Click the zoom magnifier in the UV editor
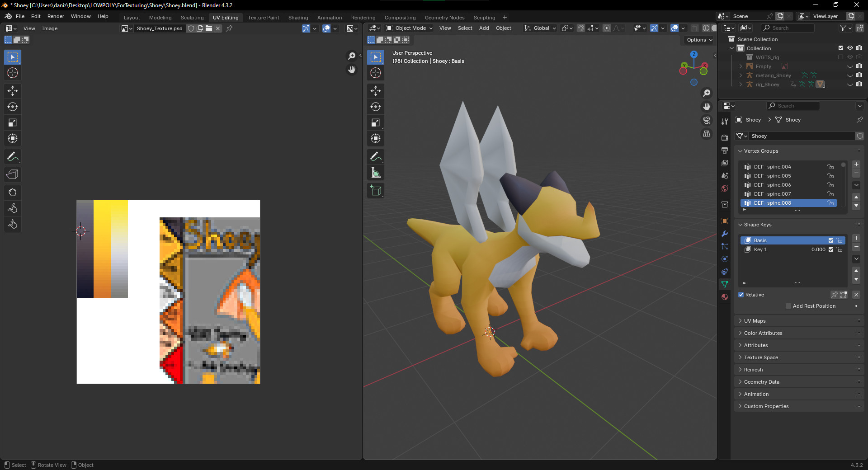The image size is (868, 470). pyautogui.click(x=352, y=56)
